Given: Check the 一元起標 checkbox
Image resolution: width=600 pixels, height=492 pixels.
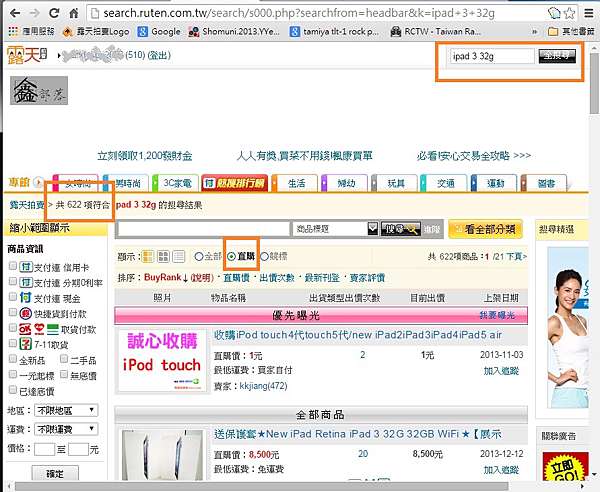Looking at the screenshot, I should pyautogui.click(x=13, y=374).
